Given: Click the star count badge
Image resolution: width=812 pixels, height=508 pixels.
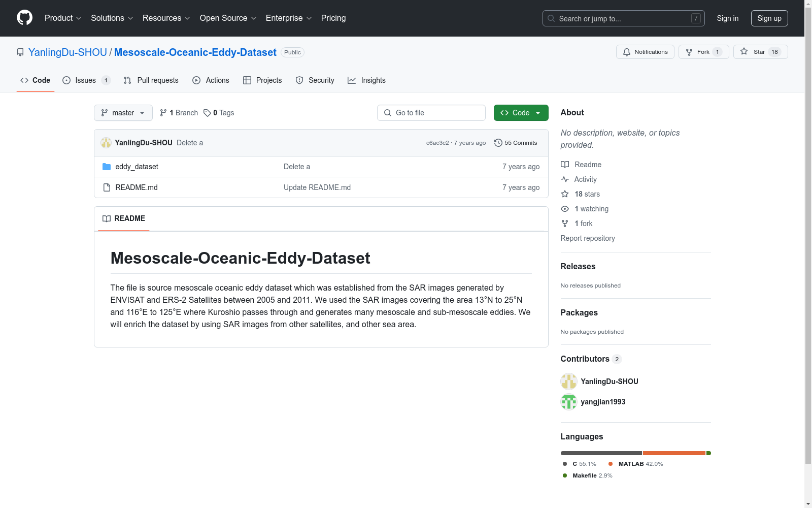Looking at the screenshot, I should (775, 52).
